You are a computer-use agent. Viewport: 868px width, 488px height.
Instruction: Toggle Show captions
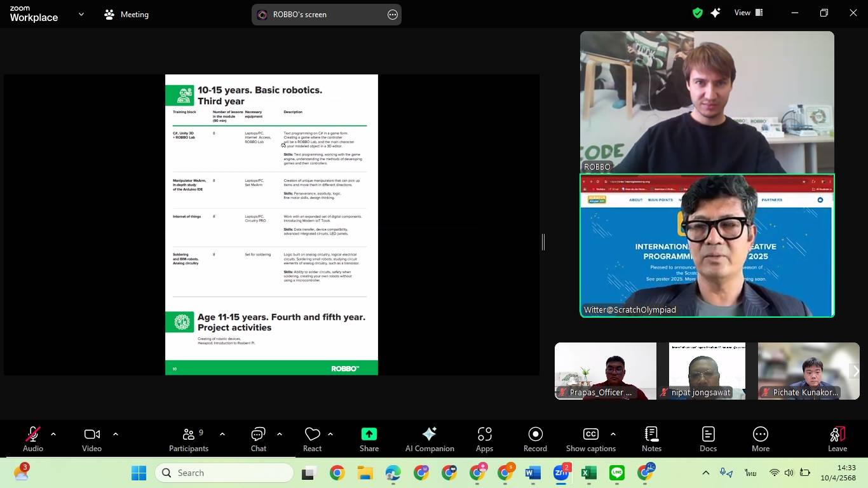(x=590, y=439)
